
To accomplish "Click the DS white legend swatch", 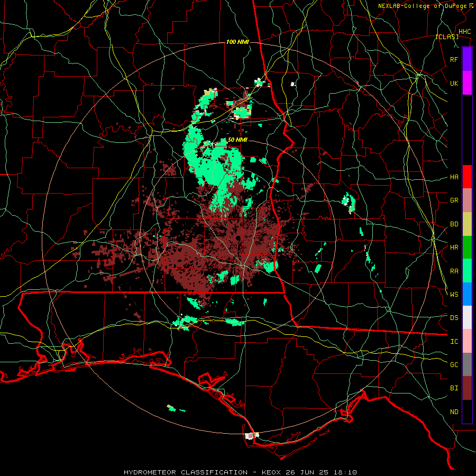I will [467, 317].
